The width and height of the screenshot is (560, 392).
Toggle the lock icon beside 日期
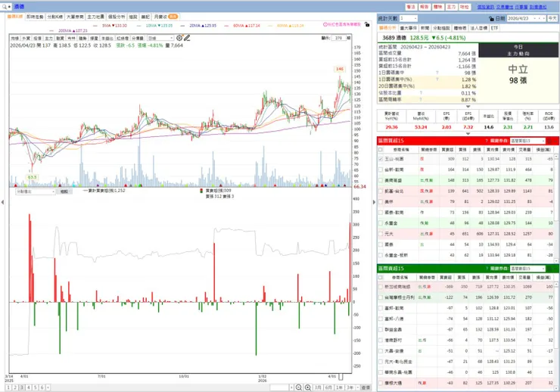pos(491,19)
